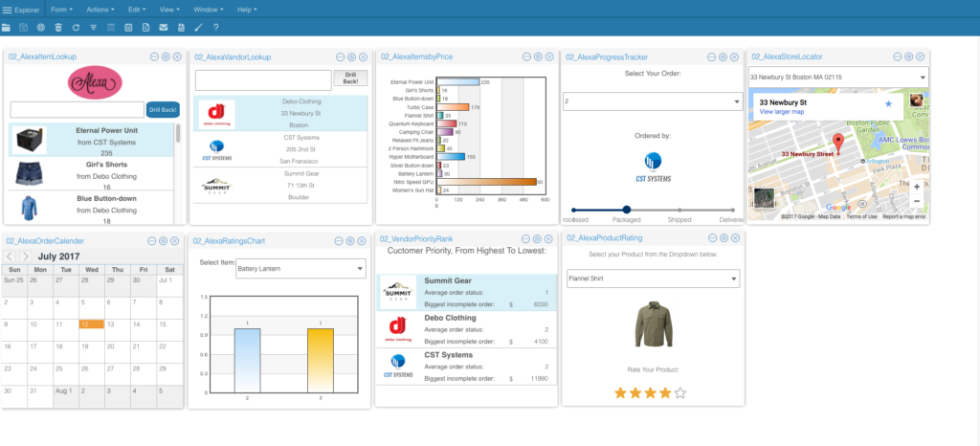Set product rating to two stars
This screenshot has height=446, width=980.
click(x=635, y=393)
